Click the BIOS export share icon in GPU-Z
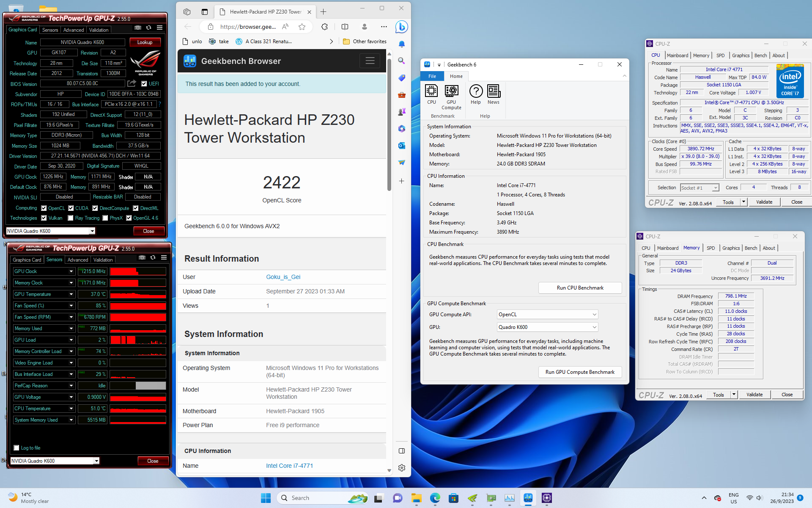812x508 pixels. point(132,83)
